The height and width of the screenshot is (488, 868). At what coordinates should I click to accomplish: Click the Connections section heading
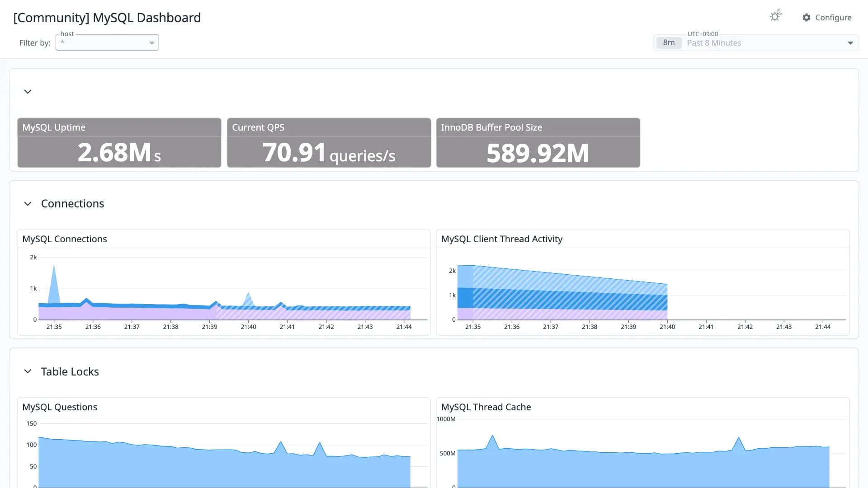(72, 204)
